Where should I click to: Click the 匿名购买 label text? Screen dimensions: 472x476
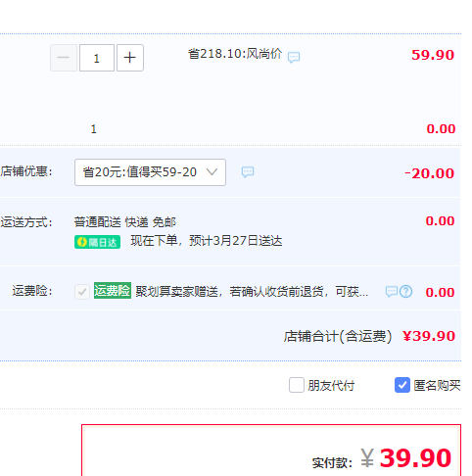click(437, 386)
